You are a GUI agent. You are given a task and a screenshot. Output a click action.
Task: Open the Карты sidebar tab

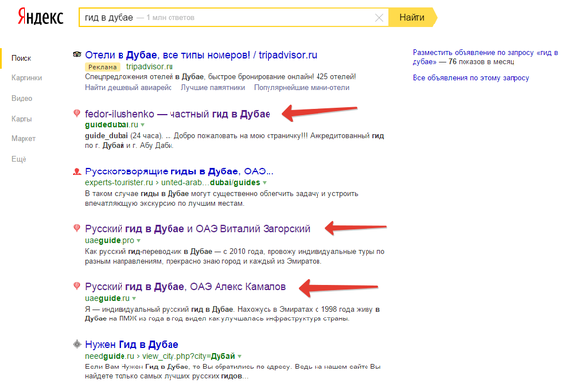[x=22, y=119]
